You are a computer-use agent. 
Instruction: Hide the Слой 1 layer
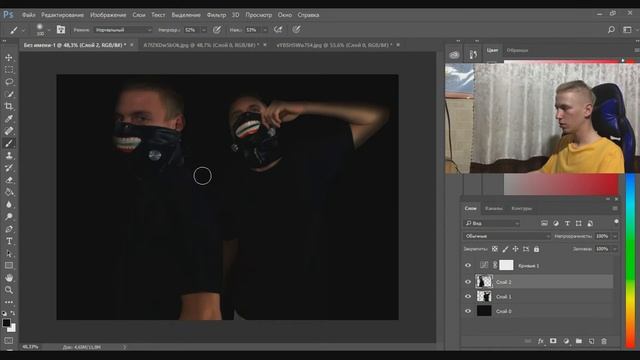[x=468, y=297]
